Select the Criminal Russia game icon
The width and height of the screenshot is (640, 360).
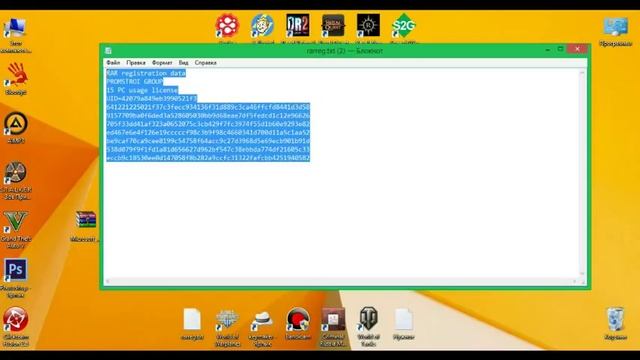point(333,319)
